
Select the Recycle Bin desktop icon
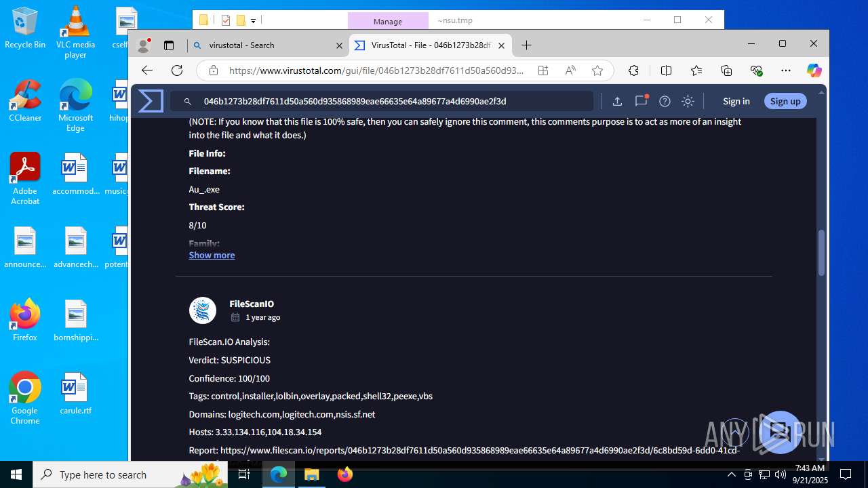(x=25, y=28)
